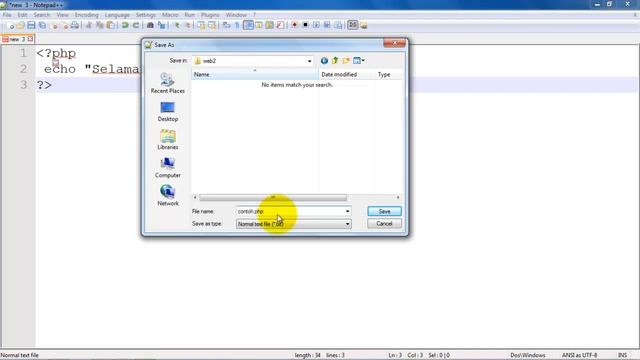The width and height of the screenshot is (640, 360).
Task: Open the Search menu
Action: (42, 15)
